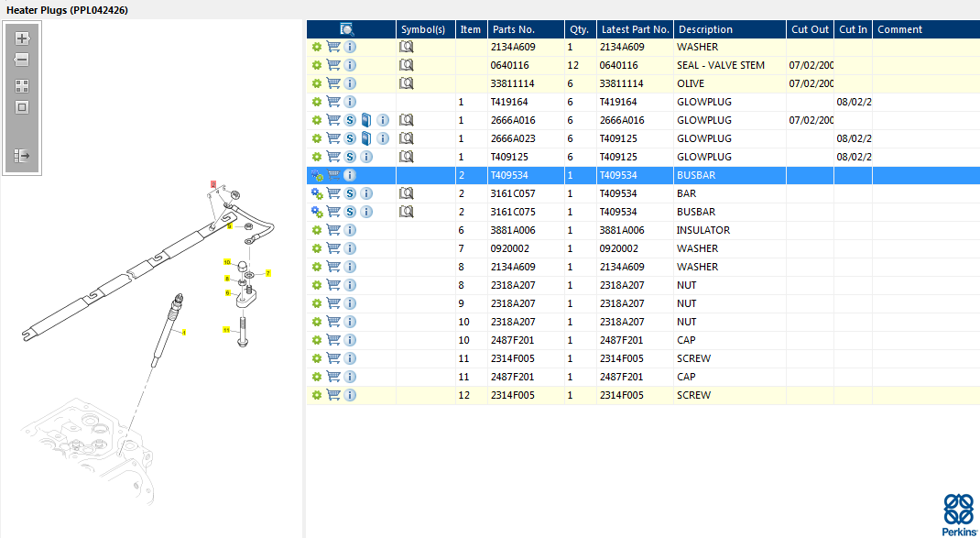Open the blue book icon on 2666A016 row
Screen dimensions: 980x538
coord(367,120)
